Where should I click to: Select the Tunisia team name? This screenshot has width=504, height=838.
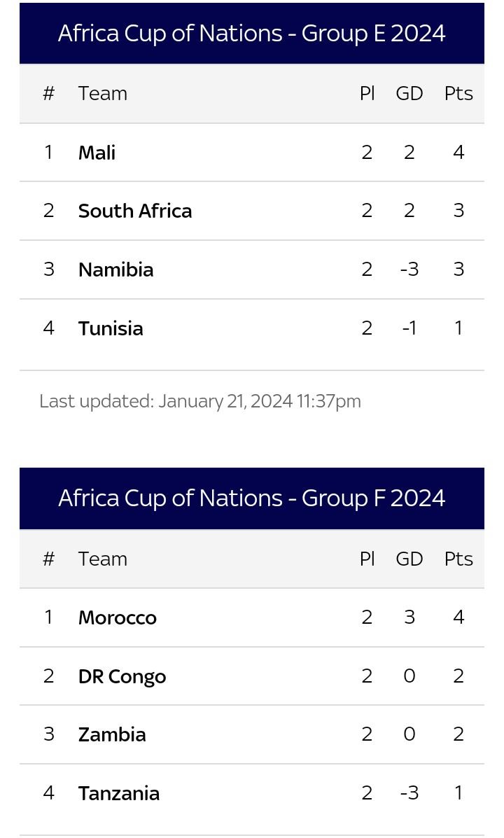111,328
